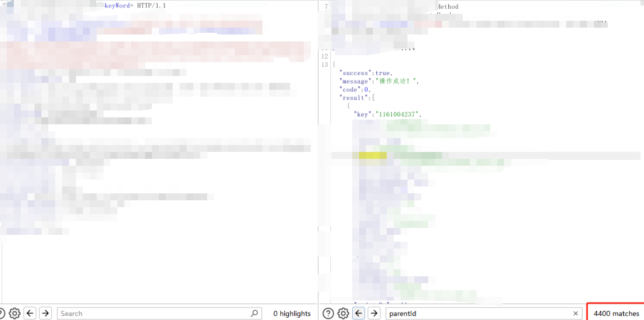Screen dimensions: 644x320
Task: Open request pane search settings gear
Action: click(14, 314)
